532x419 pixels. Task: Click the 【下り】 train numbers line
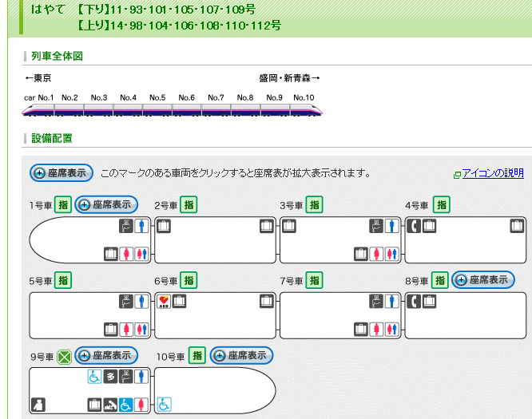[166, 9]
